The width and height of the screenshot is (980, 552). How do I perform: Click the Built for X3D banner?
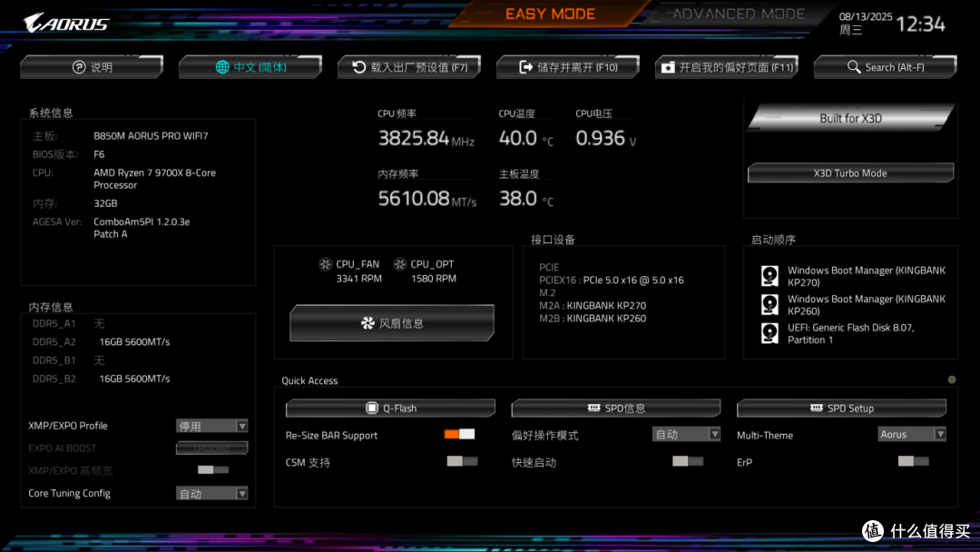pos(850,118)
